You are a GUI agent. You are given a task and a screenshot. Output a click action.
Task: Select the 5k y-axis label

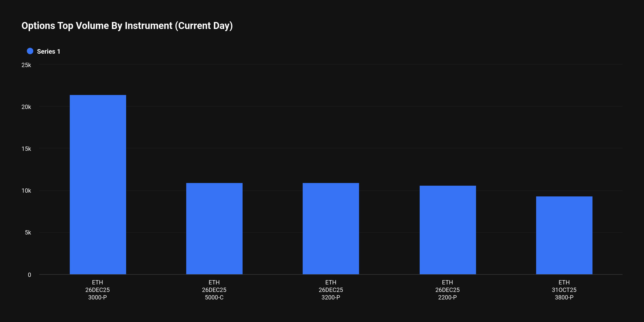(x=28, y=233)
